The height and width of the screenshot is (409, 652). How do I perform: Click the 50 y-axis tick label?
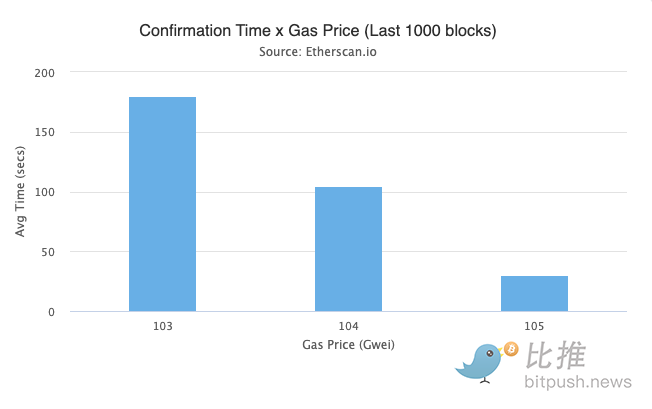pyautogui.click(x=48, y=252)
